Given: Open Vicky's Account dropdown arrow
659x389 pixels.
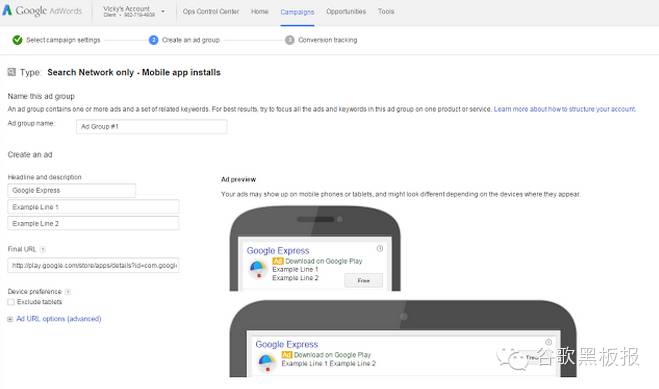Looking at the screenshot, I should tap(163, 12).
